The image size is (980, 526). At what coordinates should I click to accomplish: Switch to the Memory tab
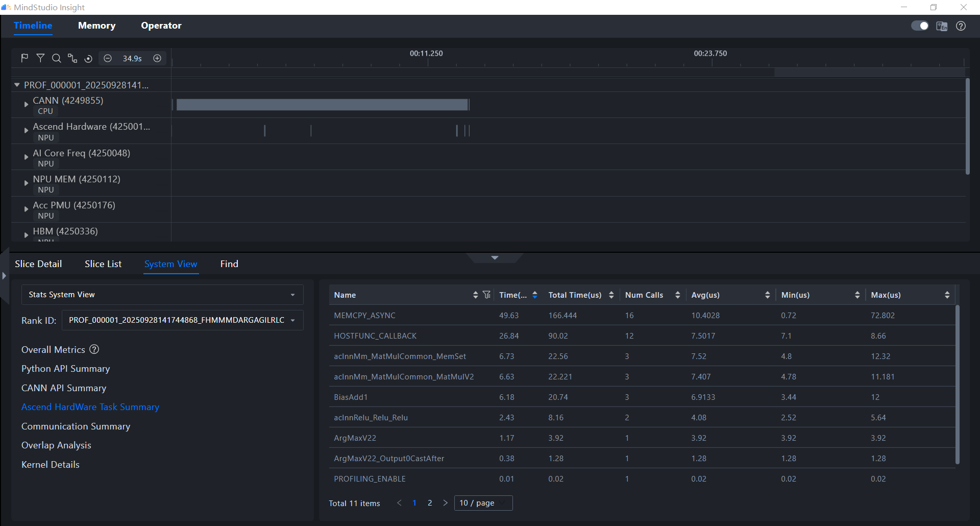point(96,26)
